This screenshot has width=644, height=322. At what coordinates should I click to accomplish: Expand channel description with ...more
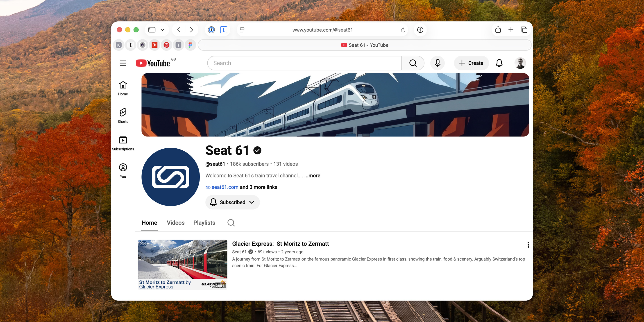click(312, 175)
